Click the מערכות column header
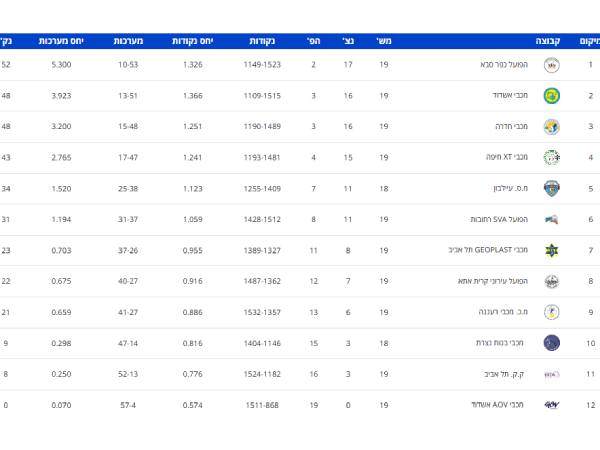 coord(128,41)
